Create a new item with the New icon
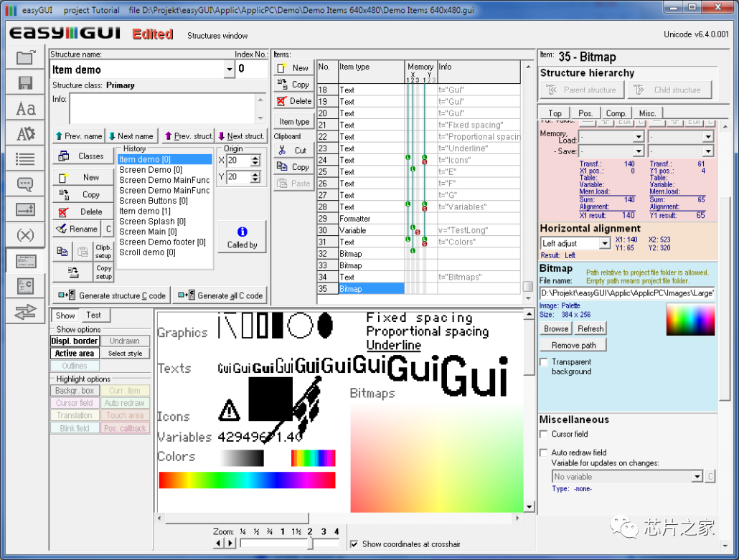 pos(293,68)
